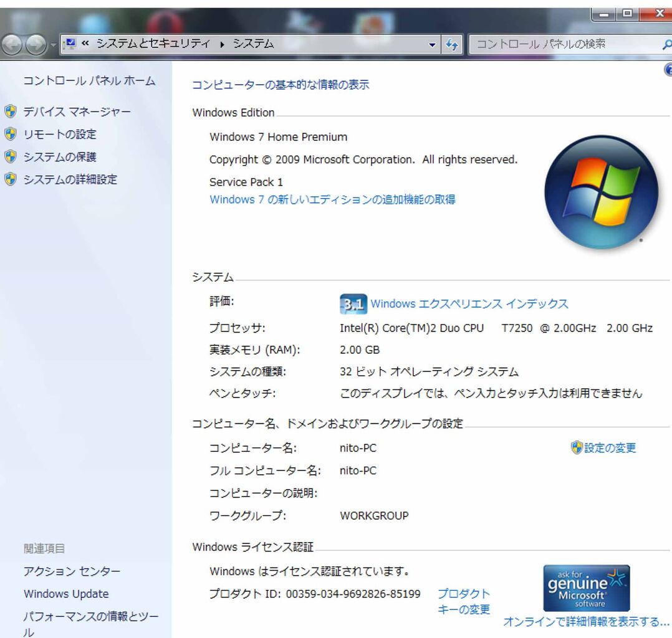The width and height of the screenshot is (672, 638).
Task: Click the Back navigation arrow button
Action: [x=12, y=44]
